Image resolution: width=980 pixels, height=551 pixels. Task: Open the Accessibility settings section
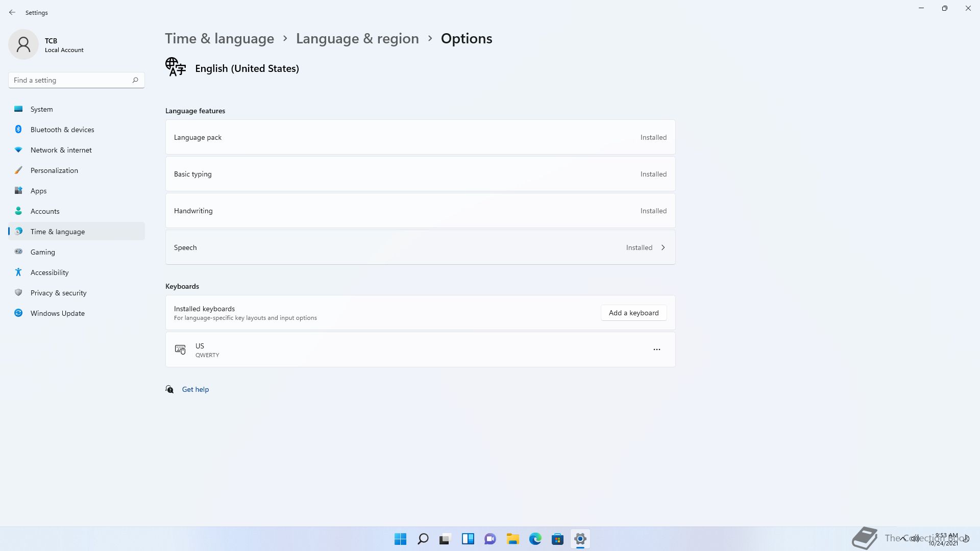tap(50, 272)
